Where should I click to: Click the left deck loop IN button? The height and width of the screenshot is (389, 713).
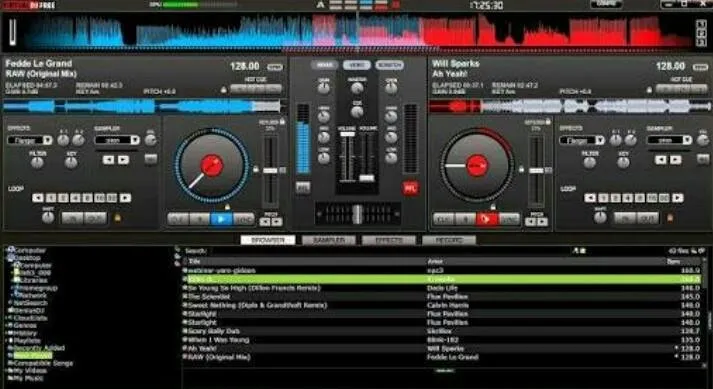click(73, 218)
